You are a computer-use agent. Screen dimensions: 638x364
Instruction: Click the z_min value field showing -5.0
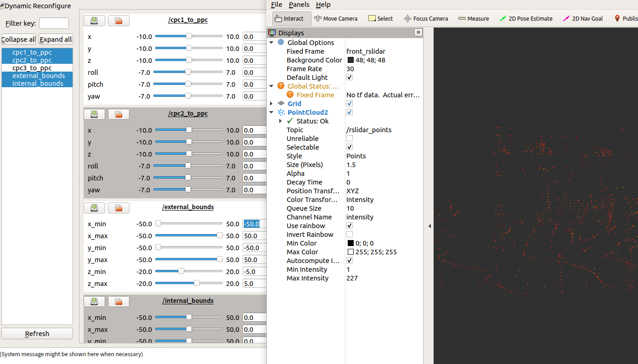254,272
